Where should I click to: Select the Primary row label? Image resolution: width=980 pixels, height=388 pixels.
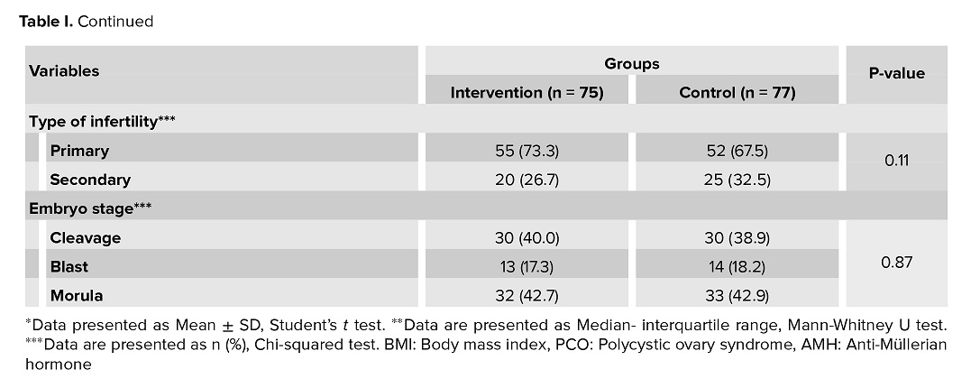tap(79, 151)
